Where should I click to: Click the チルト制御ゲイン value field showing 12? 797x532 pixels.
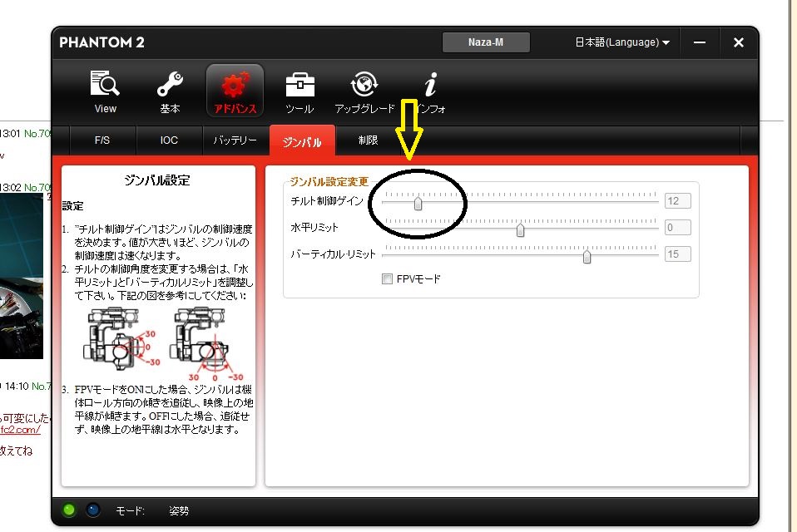click(677, 200)
